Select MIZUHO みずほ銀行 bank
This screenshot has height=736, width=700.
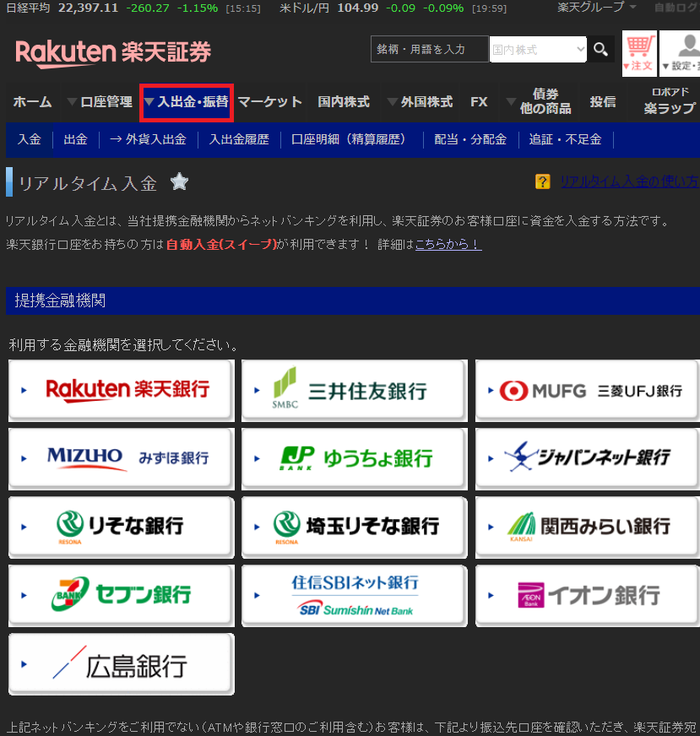point(121,458)
